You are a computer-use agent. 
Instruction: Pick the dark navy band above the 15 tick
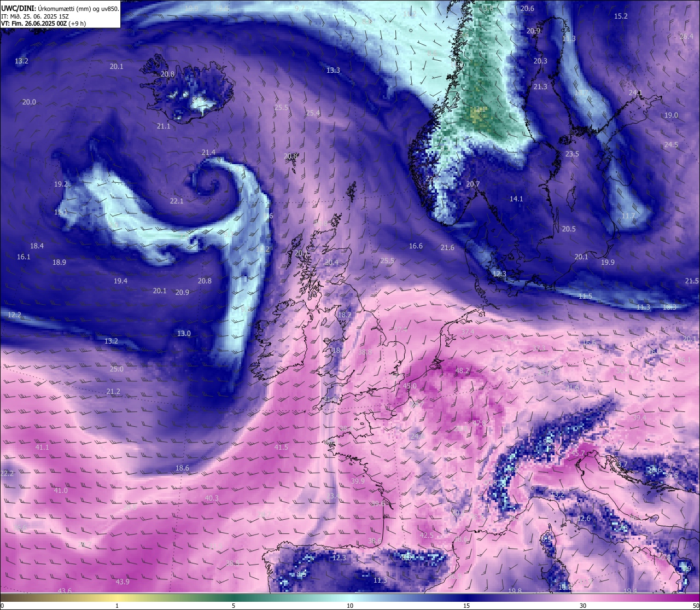[x=466, y=597]
